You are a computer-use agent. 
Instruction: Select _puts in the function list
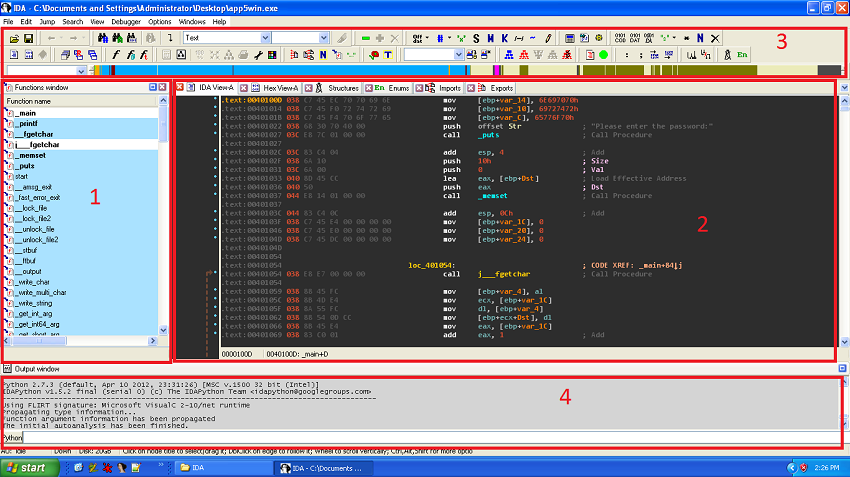point(24,166)
